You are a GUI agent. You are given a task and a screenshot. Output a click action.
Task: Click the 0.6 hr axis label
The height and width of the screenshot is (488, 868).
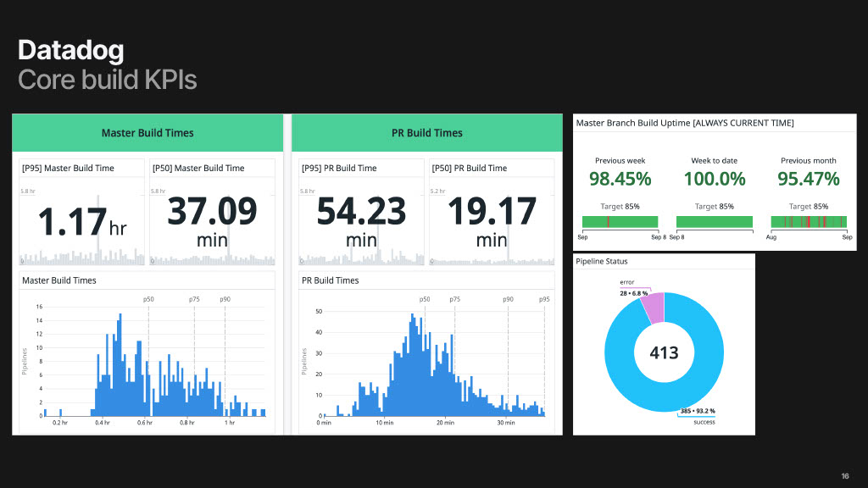coord(144,423)
